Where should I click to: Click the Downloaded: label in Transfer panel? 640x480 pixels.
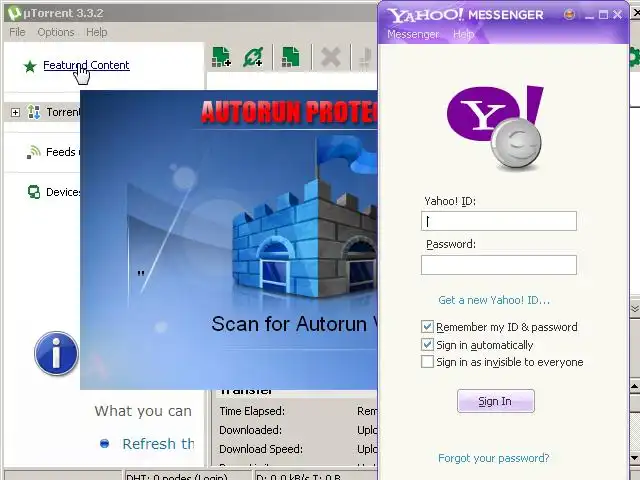pos(250,430)
